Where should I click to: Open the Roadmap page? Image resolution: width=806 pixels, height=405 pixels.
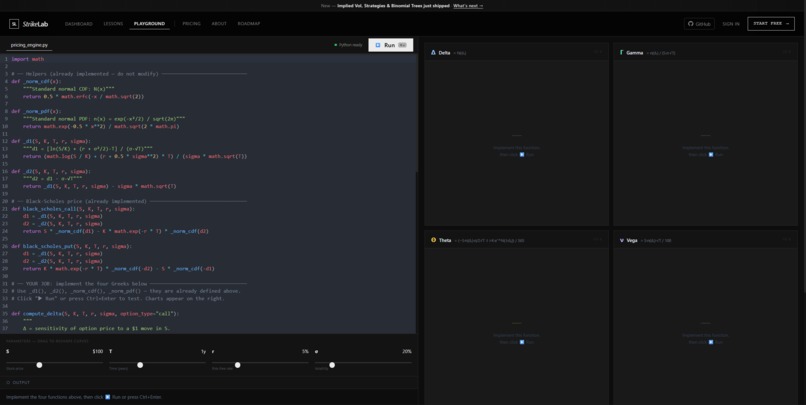click(249, 24)
